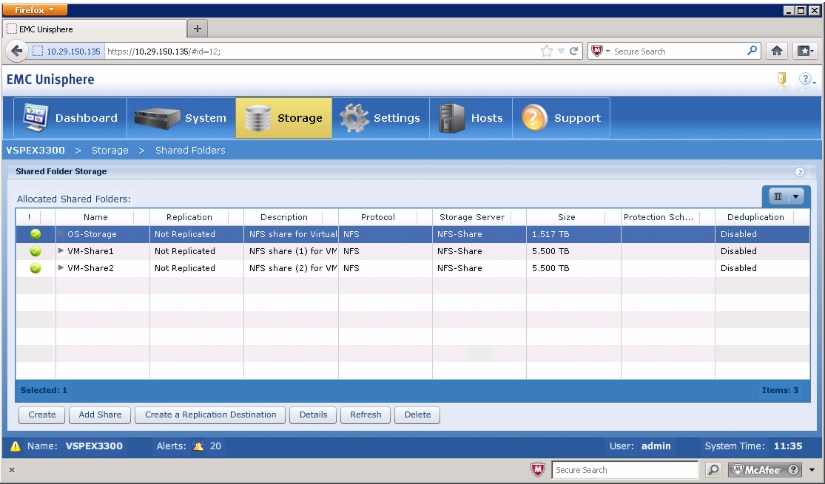
Task: Delete the selected shared folder
Action: pos(417,415)
